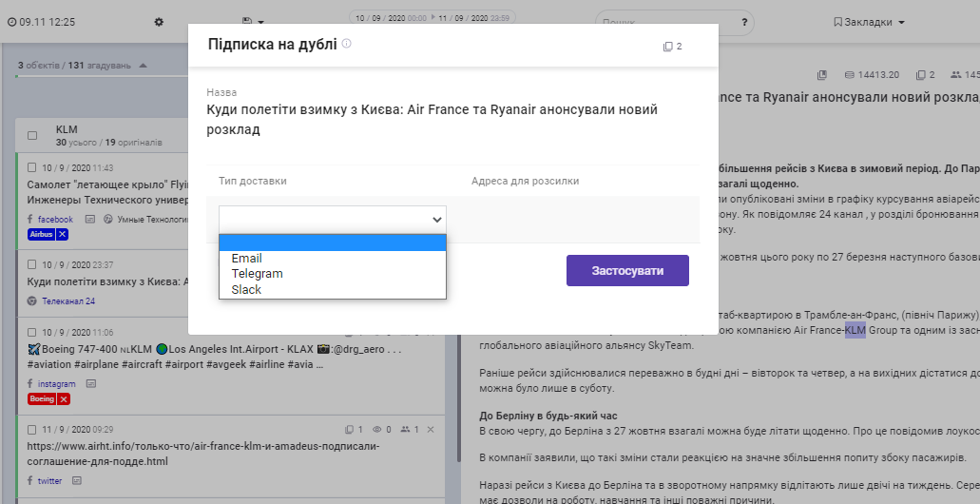Screen dimensions: 980x504
Task: Click the views eye icon on 09:29 post
Action: click(376, 430)
